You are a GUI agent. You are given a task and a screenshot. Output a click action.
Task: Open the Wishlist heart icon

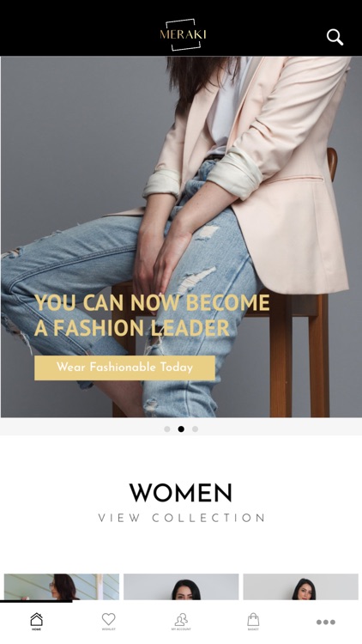tap(108, 619)
